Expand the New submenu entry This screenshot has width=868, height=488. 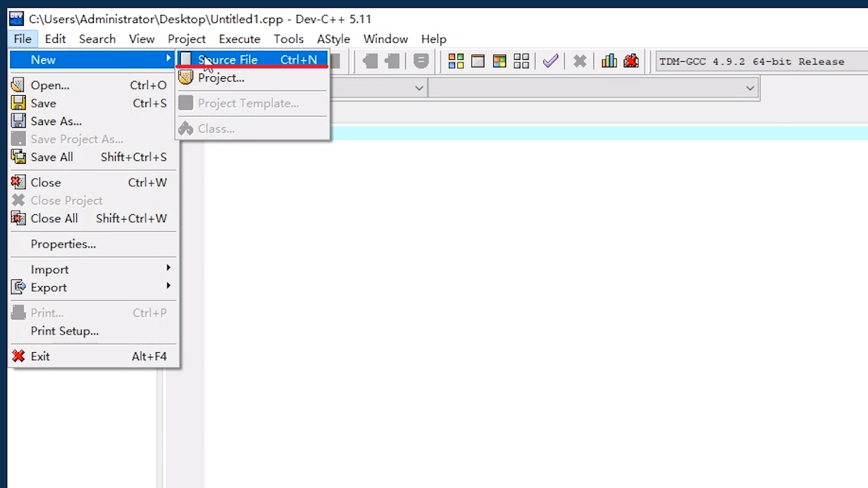coord(93,60)
